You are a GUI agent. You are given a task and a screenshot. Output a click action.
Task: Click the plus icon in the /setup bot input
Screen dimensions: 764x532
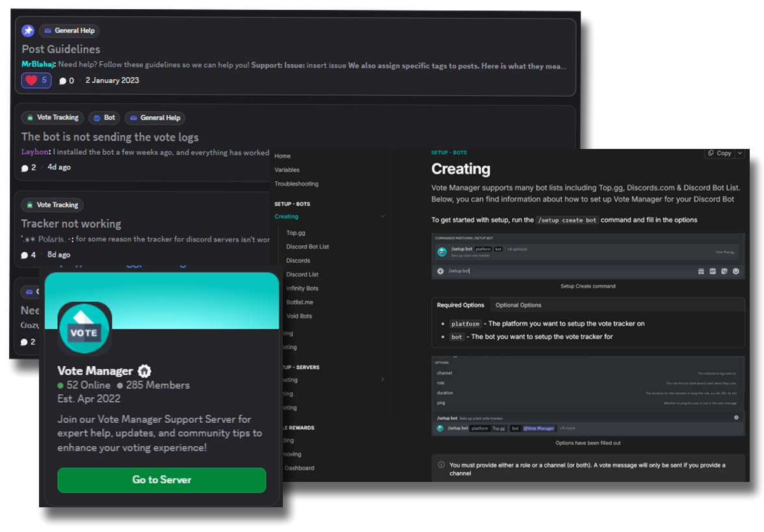click(440, 271)
